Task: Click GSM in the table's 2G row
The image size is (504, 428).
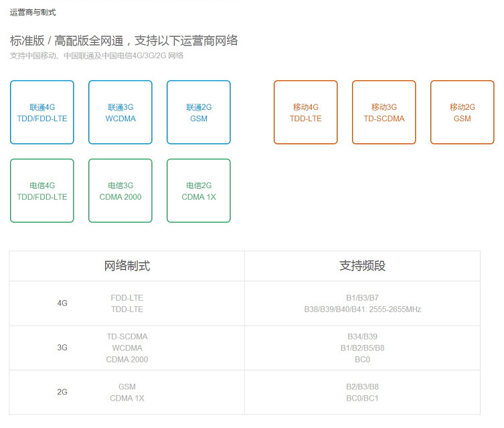Action: tap(127, 387)
